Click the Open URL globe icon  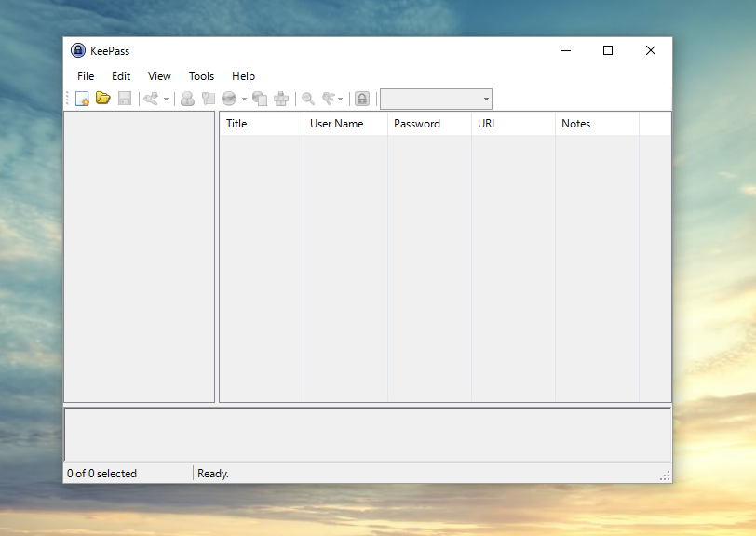point(229,99)
